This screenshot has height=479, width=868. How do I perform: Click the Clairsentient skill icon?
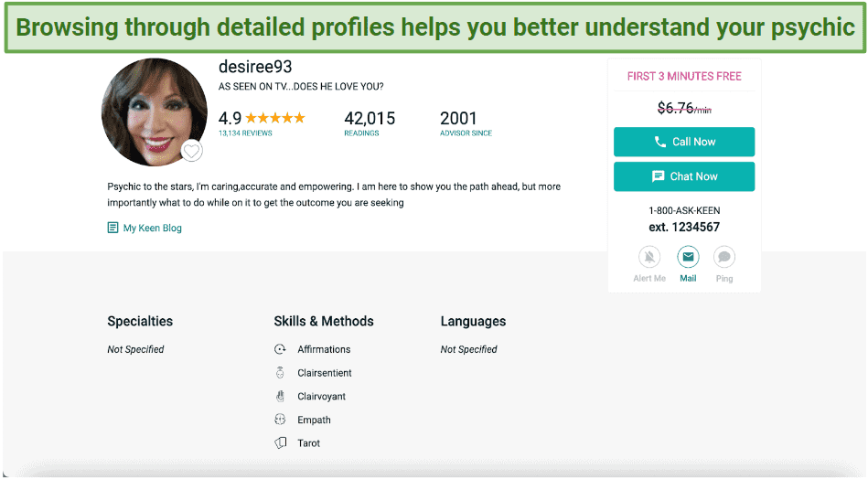[280, 373]
